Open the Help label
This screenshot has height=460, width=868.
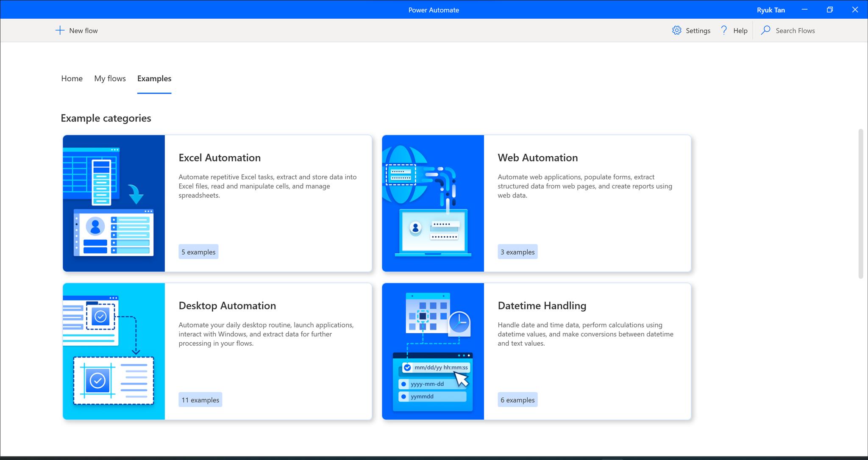[x=740, y=30]
